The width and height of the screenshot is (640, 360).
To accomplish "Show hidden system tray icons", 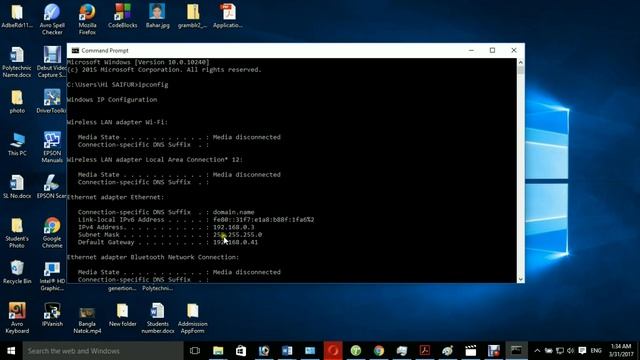I will [x=537, y=351].
